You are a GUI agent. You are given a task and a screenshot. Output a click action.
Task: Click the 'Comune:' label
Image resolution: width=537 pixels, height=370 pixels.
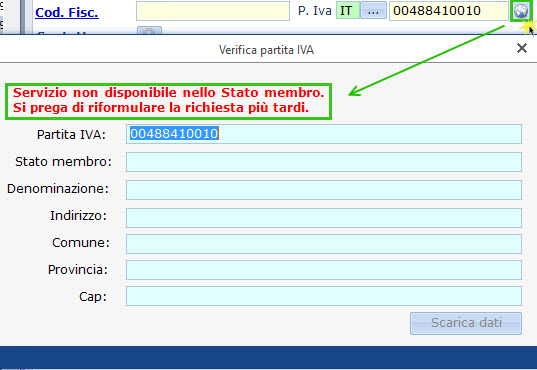tap(81, 243)
